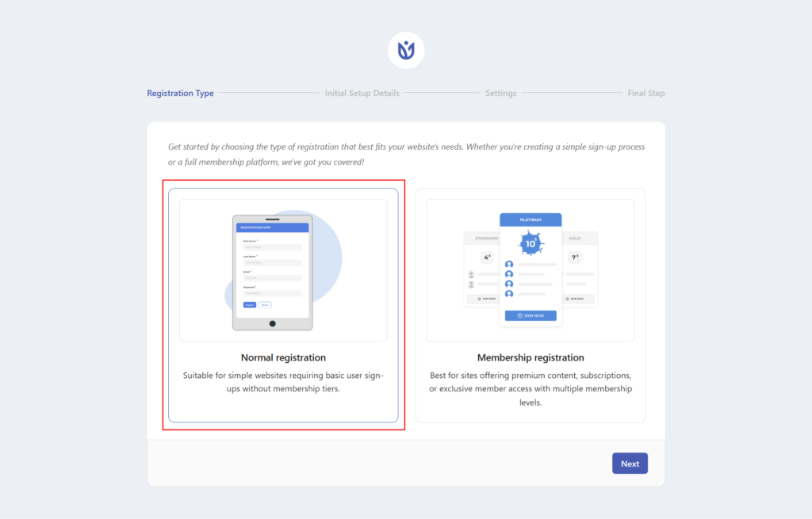This screenshot has width=812, height=519.
Task: Click the plugin logo at the top
Action: 405,50
